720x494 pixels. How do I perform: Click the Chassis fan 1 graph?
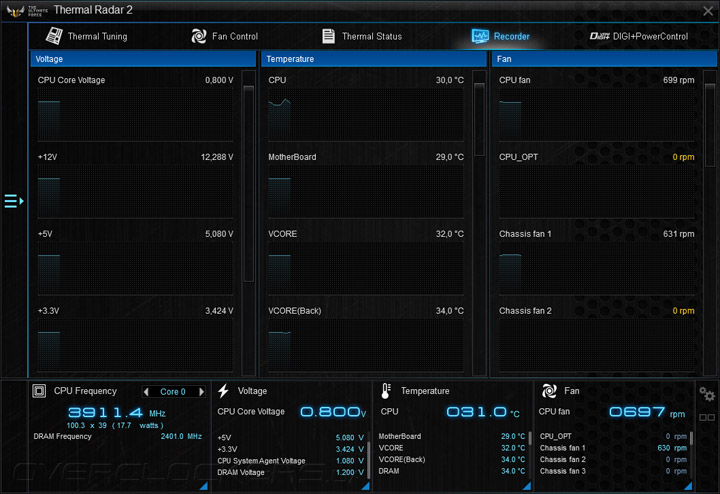point(597,269)
